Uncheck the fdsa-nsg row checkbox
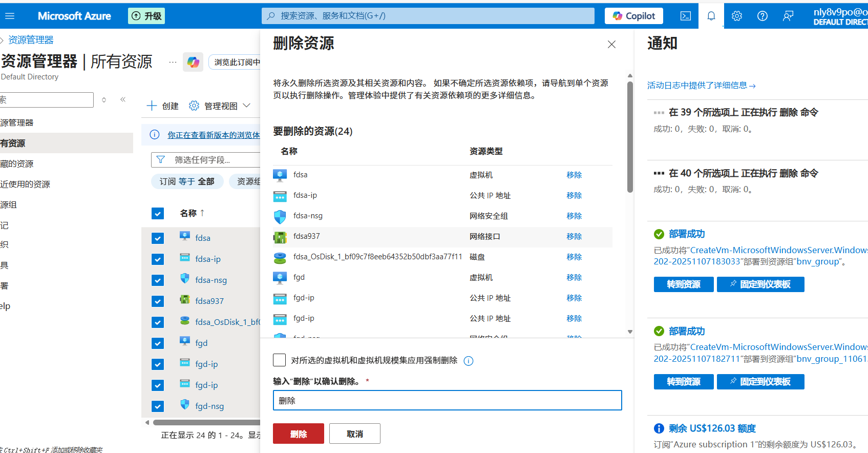 [158, 280]
